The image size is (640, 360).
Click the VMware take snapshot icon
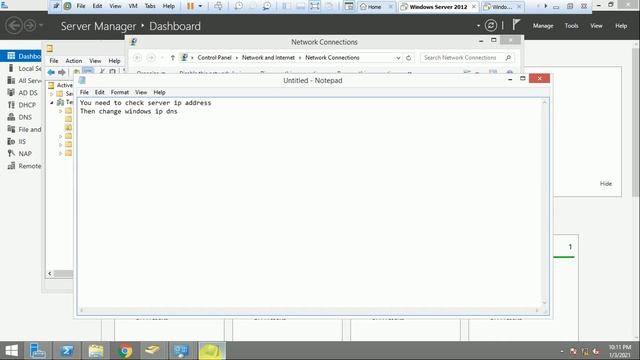238,6
